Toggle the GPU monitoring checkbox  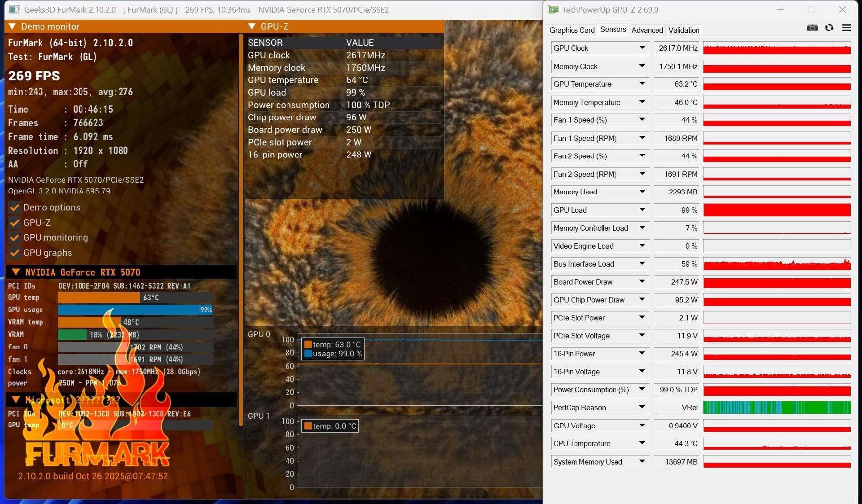tap(15, 237)
